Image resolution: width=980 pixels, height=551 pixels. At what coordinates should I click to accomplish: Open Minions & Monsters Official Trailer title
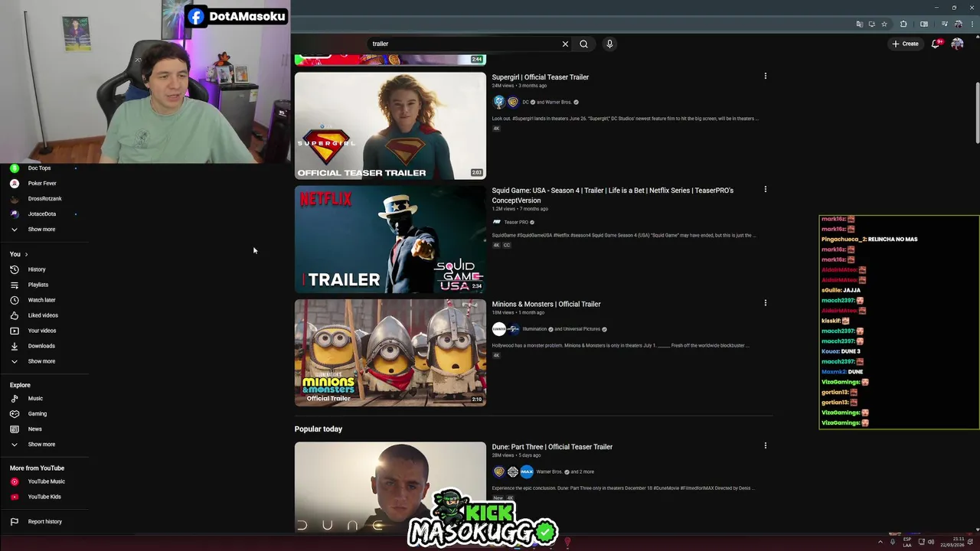click(x=546, y=304)
